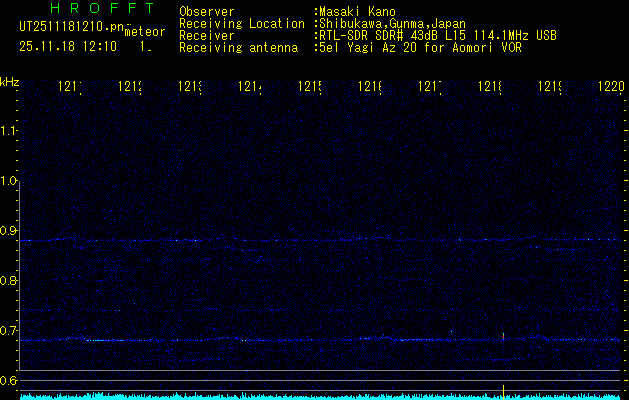Click the 1.1 frequency axis label
The height and width of the screenshot is (400, 629).
10,131
